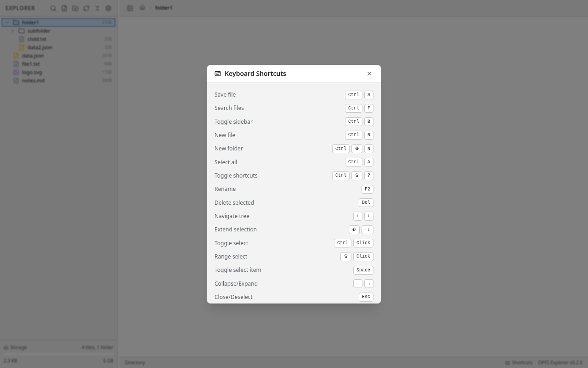Image resolution: width=588 pixels, height=368 pixels.
Task: Click the Save file shortcut row label
Action: (x=225, y=95)
